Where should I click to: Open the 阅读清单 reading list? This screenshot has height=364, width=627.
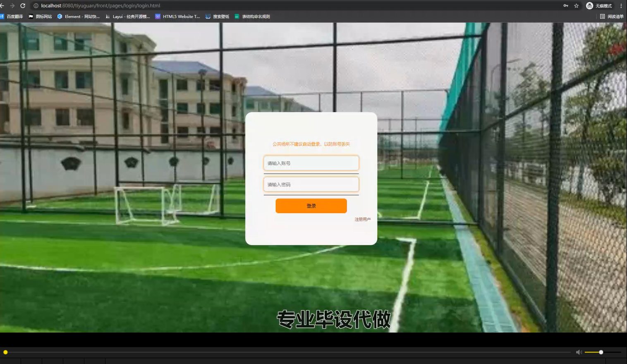(x=612, y=17)
